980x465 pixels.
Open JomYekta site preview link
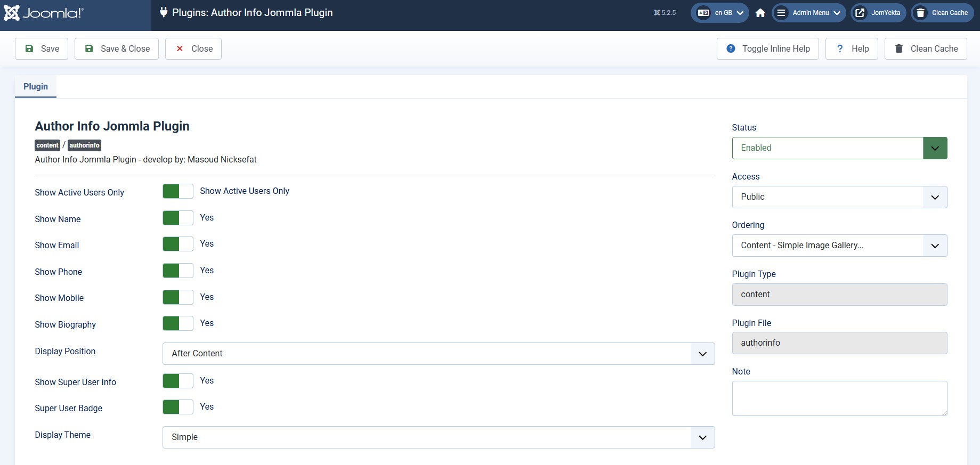tap(878, 13)
